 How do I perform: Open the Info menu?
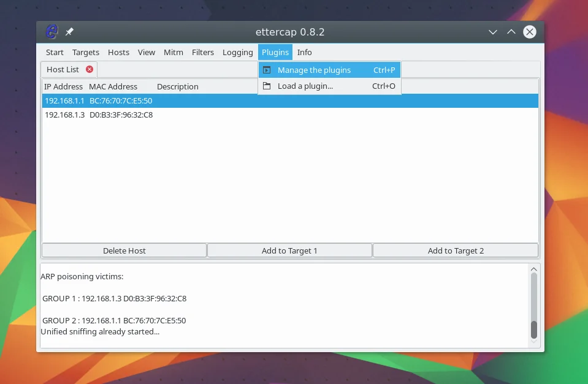click(305, 53)
